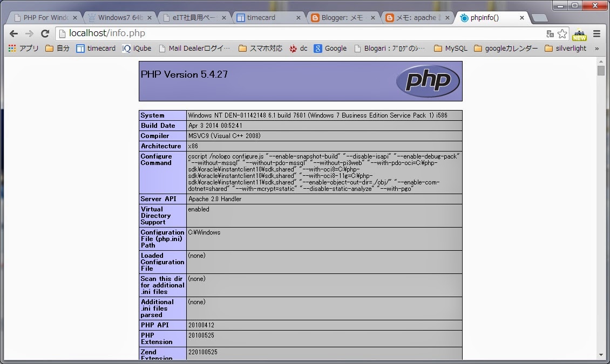Click the Compiler value MSVC9 (Visual C++ 2008)

pos(225,135)
